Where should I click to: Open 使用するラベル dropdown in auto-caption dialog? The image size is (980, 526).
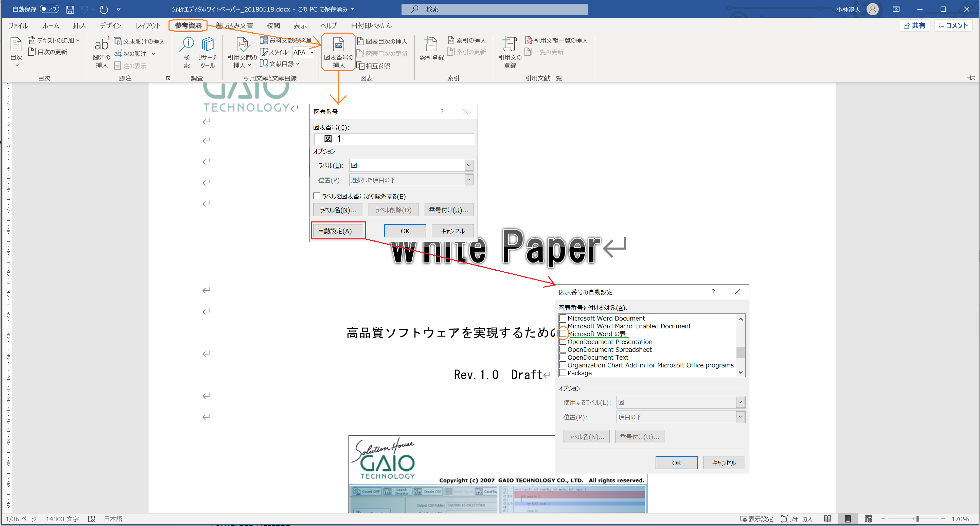pyautogui.click(x=740, y=402)
